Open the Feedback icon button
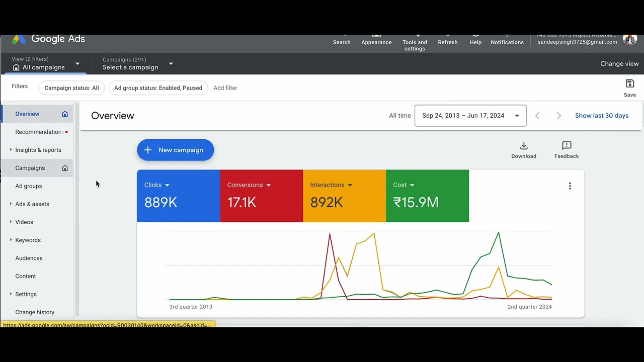This screenshot has width=644, height=362. pyautogui.click(x=567, y=146)
